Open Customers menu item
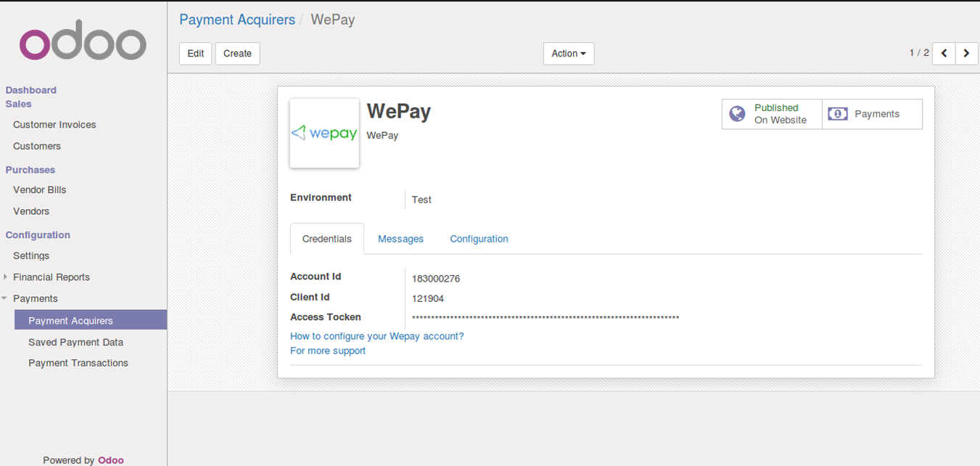This screenshot has height=466, width=980. (x=37, y=146)
